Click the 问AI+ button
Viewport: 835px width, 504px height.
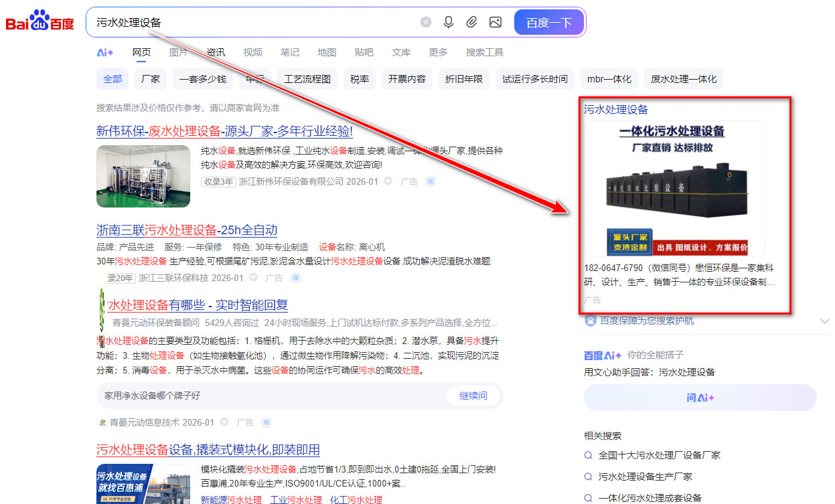pyautogui.click(x=700, y=398)
